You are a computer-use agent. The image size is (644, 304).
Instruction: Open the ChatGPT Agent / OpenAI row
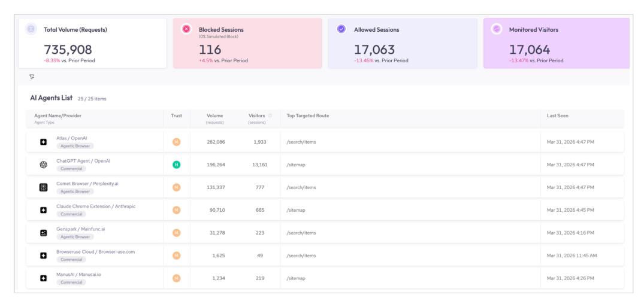[x=325, y=165]
